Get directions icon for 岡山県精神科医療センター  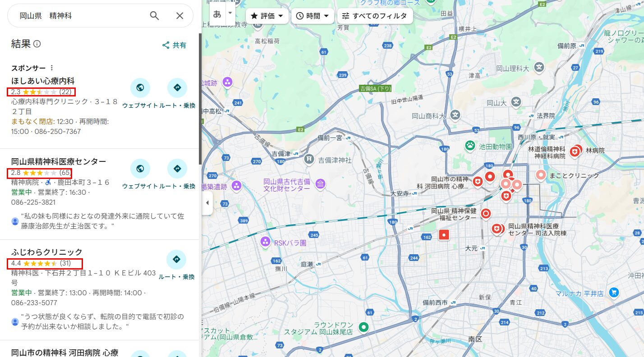[177, 169]
